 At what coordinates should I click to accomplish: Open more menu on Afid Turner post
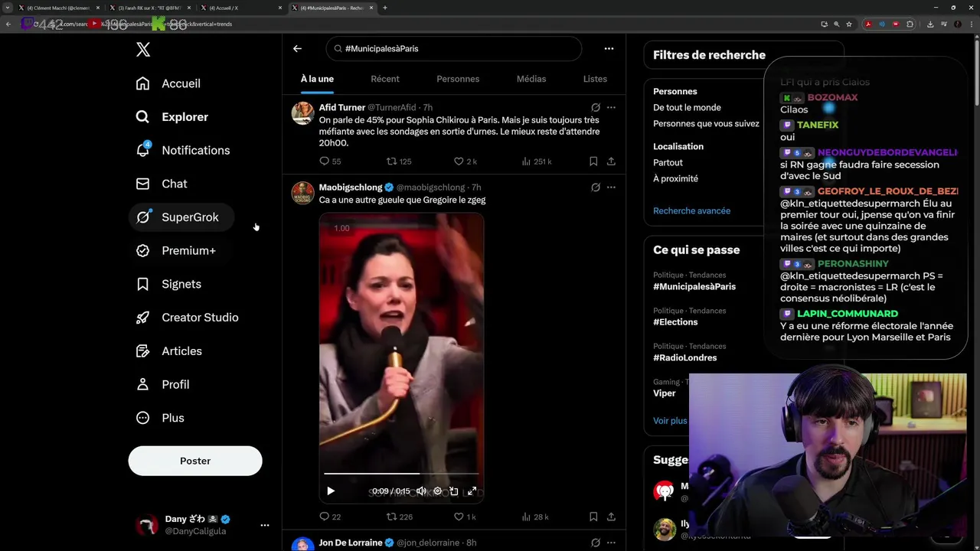pos(611,107)
